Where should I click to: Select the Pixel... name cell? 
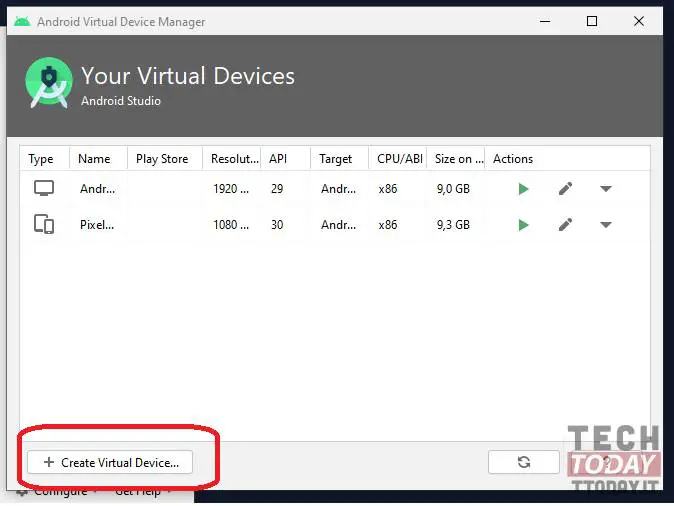pyautogui.click(x=97, y=225)
